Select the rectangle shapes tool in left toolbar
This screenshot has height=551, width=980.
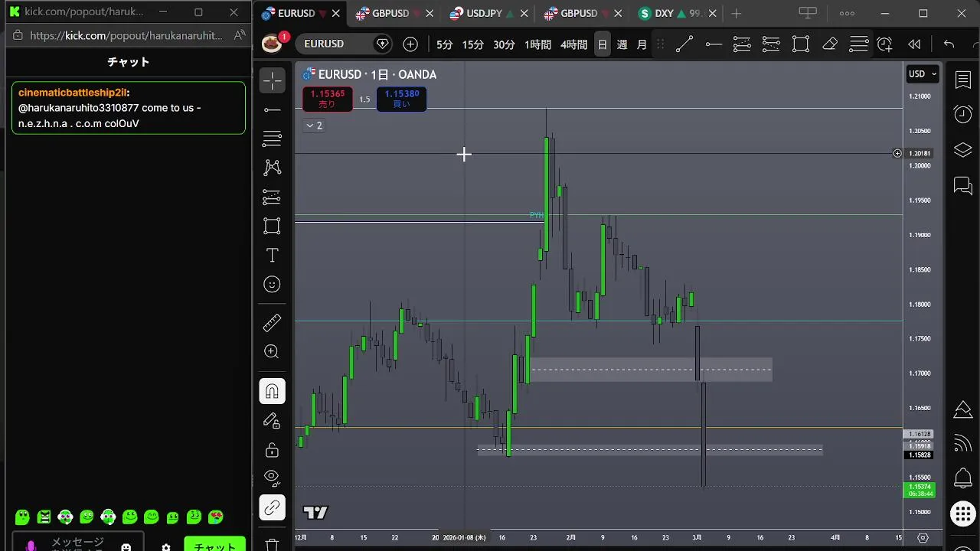272,226
